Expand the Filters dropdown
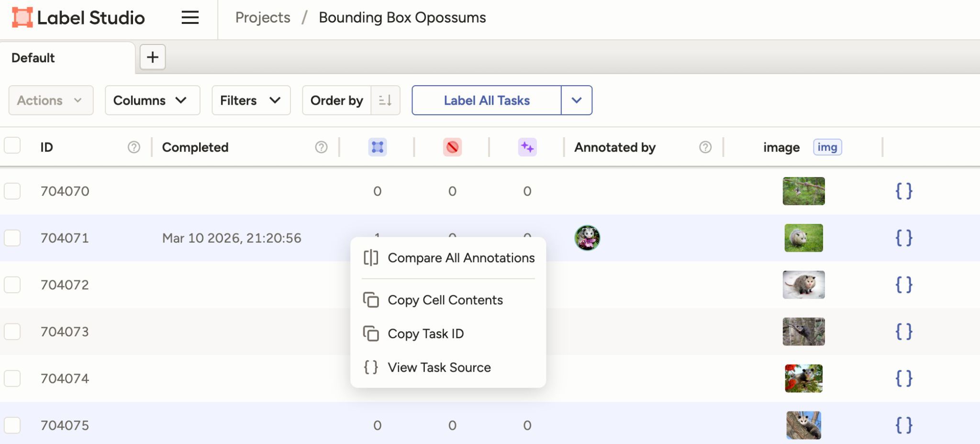 point(251,100)
